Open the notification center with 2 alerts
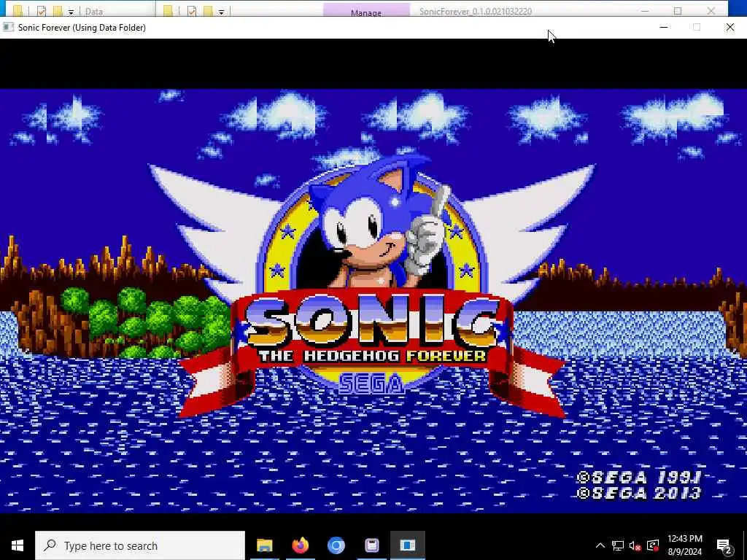The image size is (747, 560). [x=724, y=546]
